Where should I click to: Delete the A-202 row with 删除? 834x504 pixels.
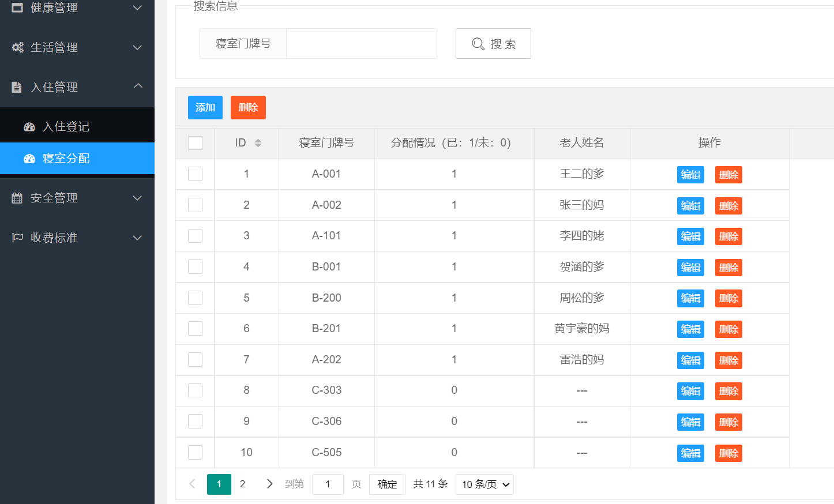pyautogui.click(x=728, y=360)
